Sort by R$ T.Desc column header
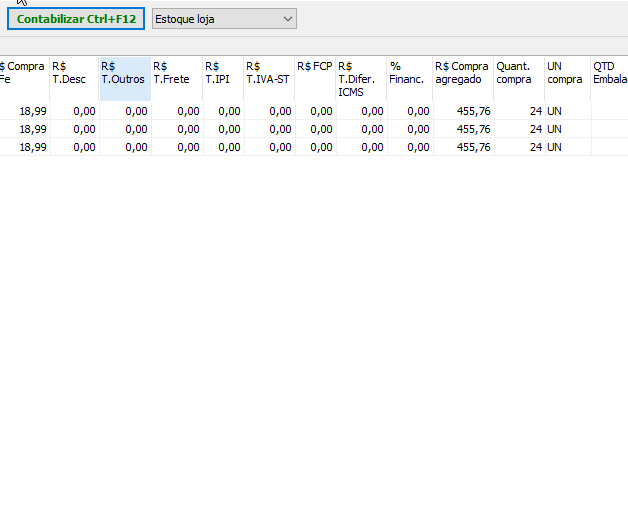 coord(74,78)
